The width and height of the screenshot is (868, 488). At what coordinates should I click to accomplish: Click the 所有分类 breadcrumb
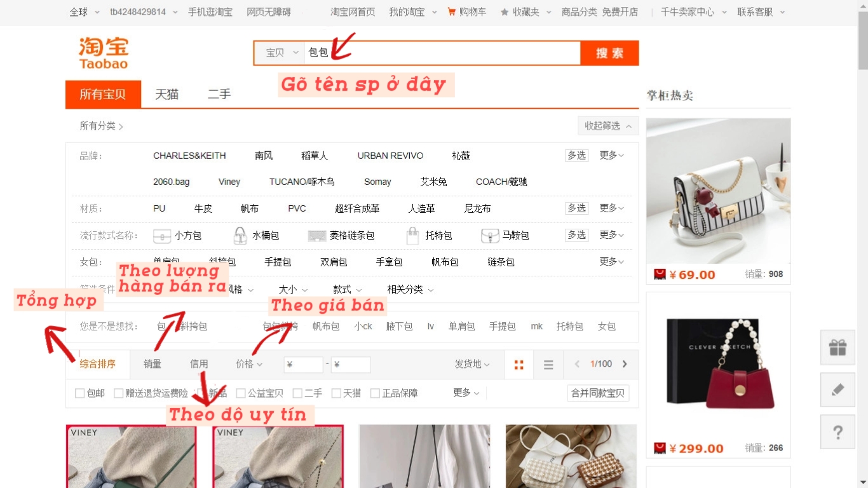(101, 126)
